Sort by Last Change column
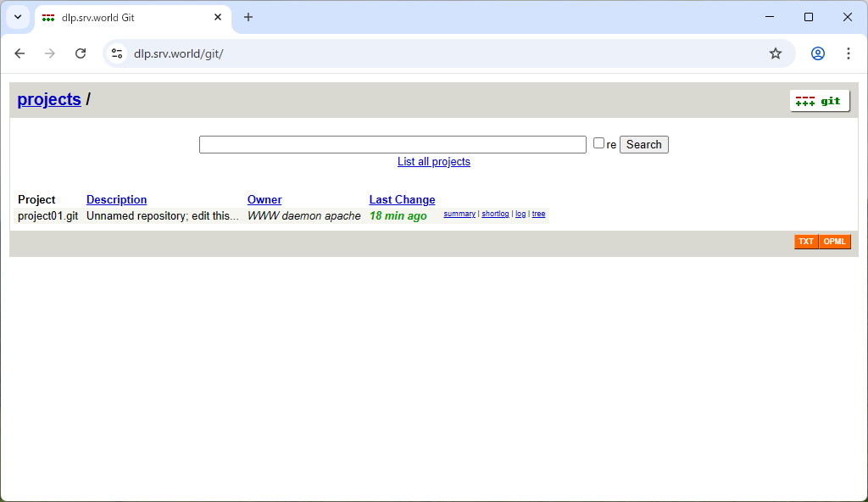The image size is (868, 502). tap(403, 199)
